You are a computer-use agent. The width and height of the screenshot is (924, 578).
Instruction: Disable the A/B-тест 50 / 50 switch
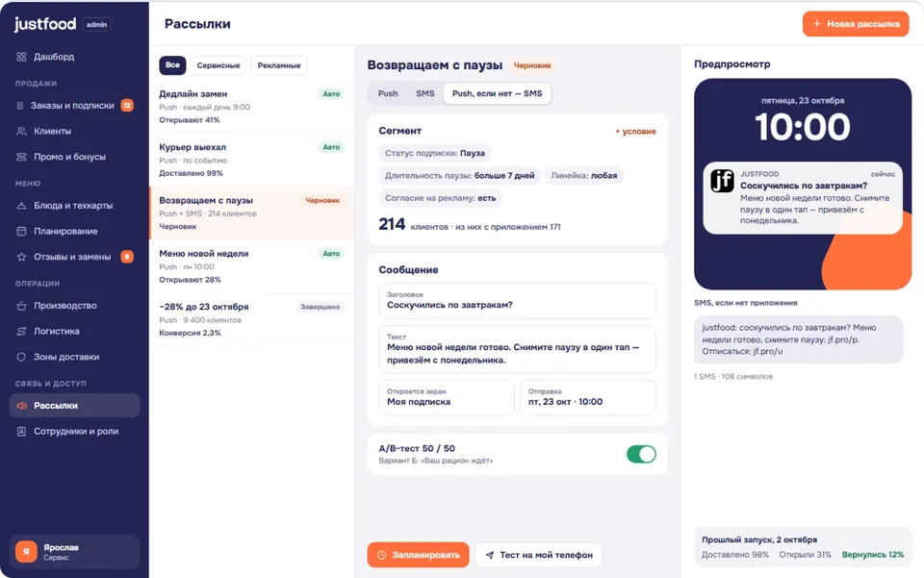[641, 454]
